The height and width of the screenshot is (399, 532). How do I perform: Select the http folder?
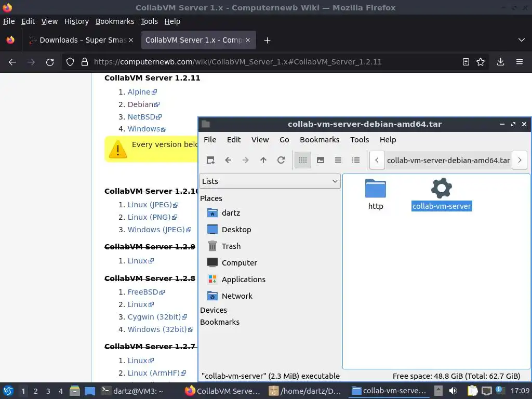pyautogui.click(x=376, y=194)
